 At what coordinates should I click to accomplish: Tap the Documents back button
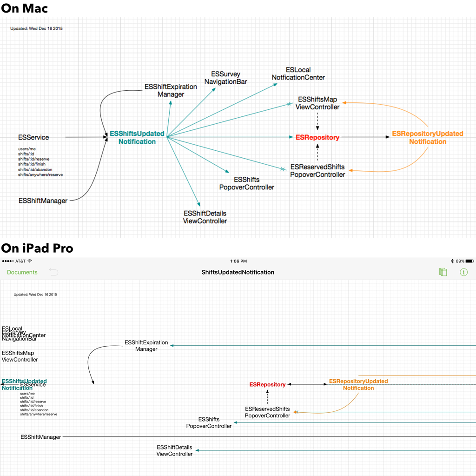point(22,272)
